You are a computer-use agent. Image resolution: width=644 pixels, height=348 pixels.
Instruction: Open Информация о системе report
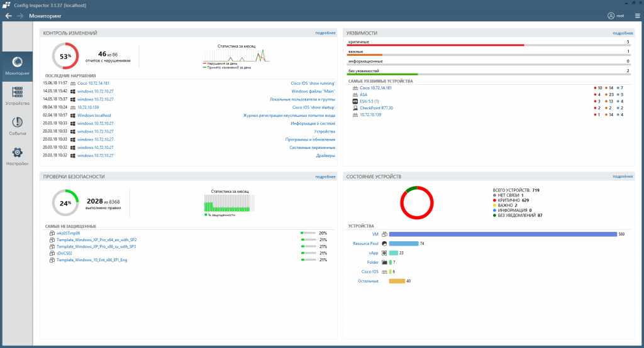(313, 123)
